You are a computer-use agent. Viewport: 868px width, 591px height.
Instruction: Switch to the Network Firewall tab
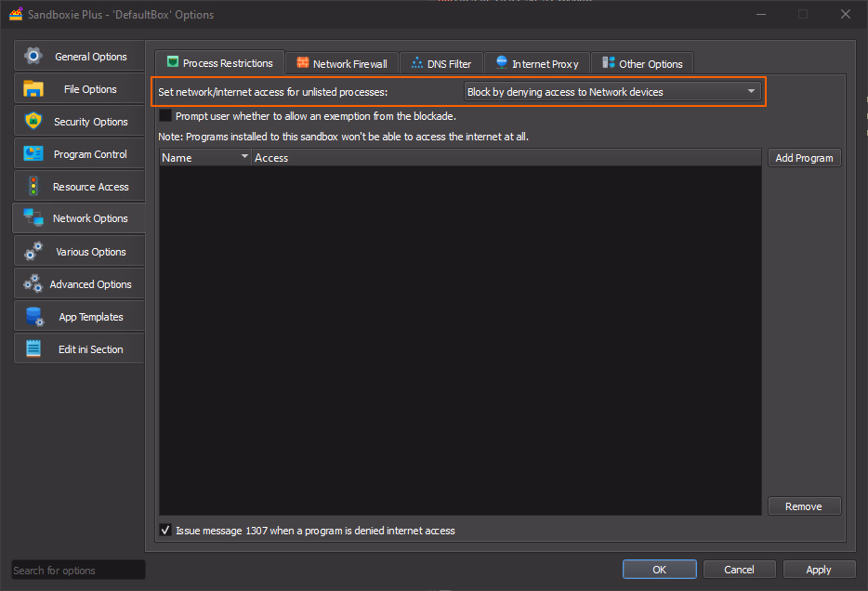tap(341, 64)
